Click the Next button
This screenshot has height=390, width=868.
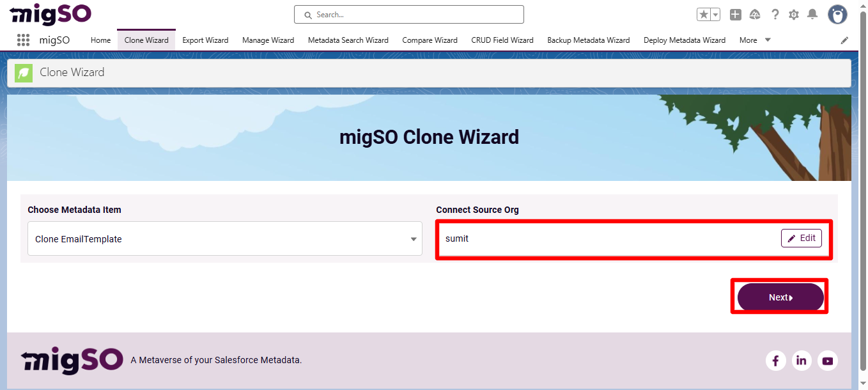click(780, 297)
